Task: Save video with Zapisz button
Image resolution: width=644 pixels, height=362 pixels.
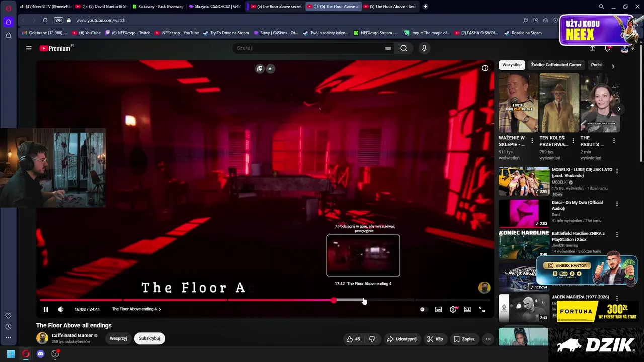Action: (x=464, y=339)
